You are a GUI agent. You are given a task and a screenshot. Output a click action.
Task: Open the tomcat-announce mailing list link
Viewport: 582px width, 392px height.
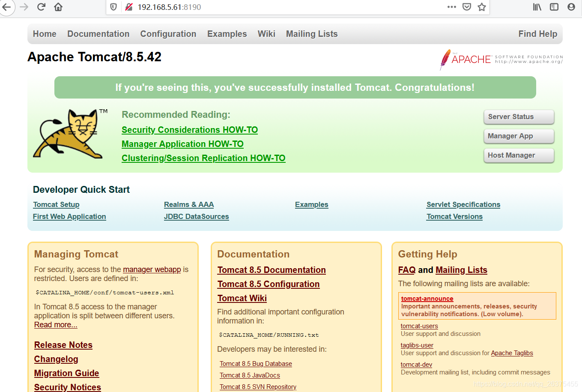click(427, 299)
